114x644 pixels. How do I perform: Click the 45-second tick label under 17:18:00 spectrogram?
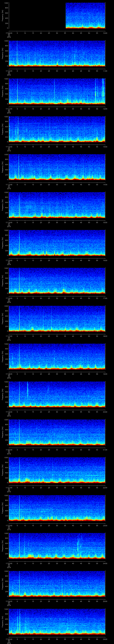(x=81, y=374)
